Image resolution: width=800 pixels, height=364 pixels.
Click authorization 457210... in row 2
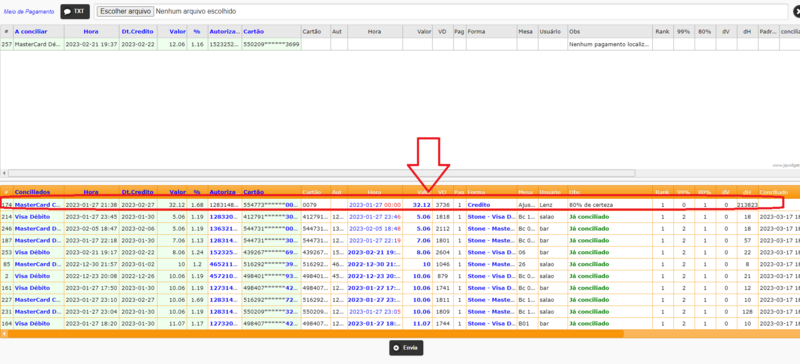pyautogui.click(x=224, y=276)
